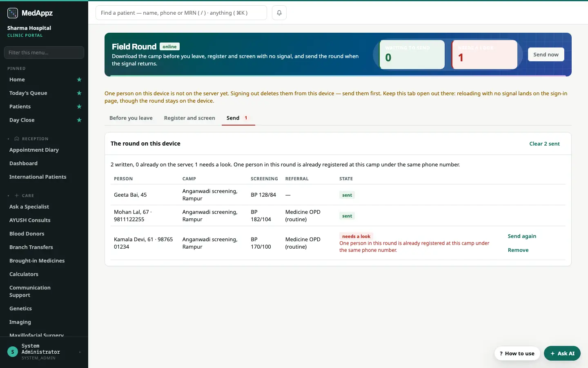
Task: Toggle the star next to Today's Queue
Action: 79,93
